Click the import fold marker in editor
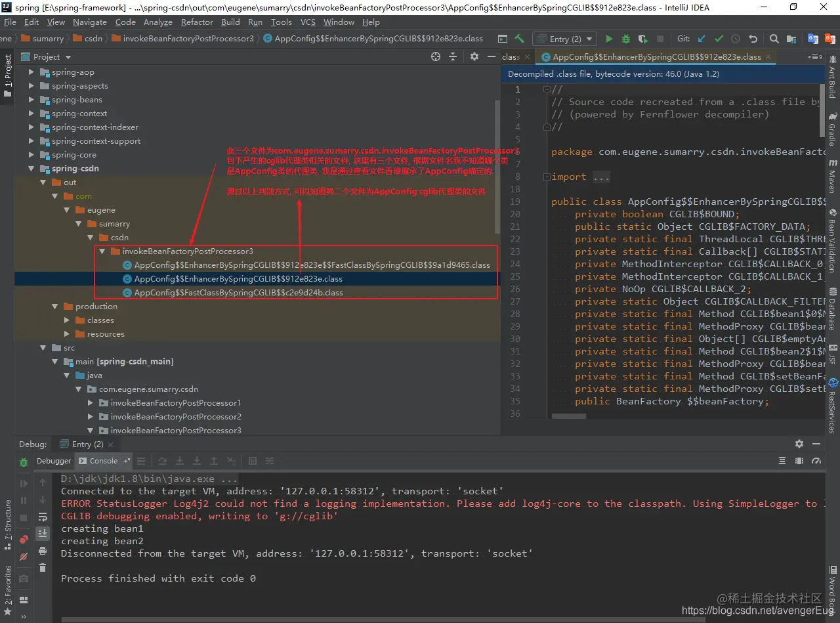 546,177
